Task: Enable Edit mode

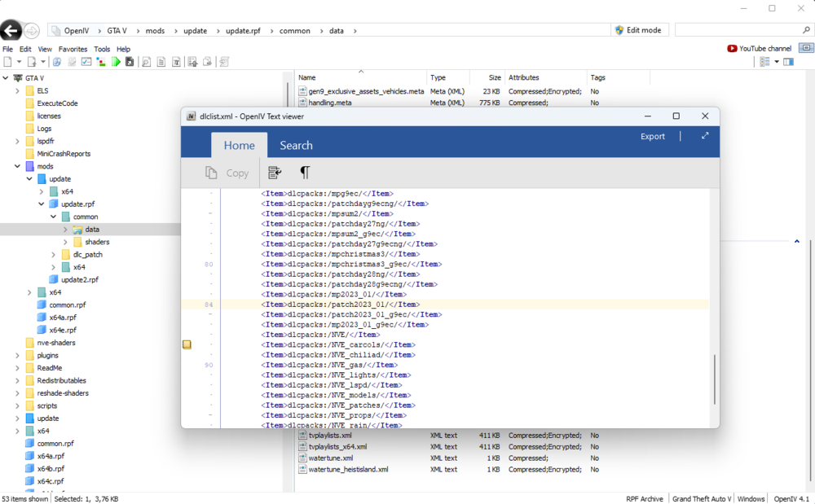Action: 638,30
